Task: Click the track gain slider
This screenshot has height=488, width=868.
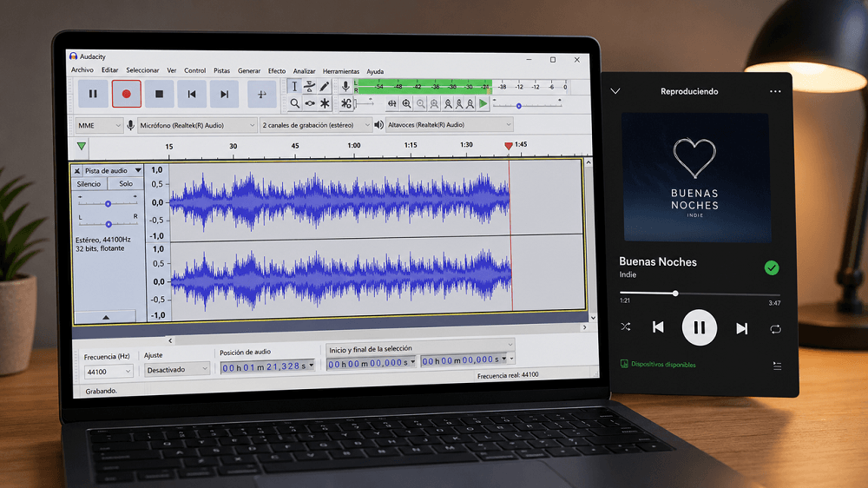Action: [x=108, y=203]
